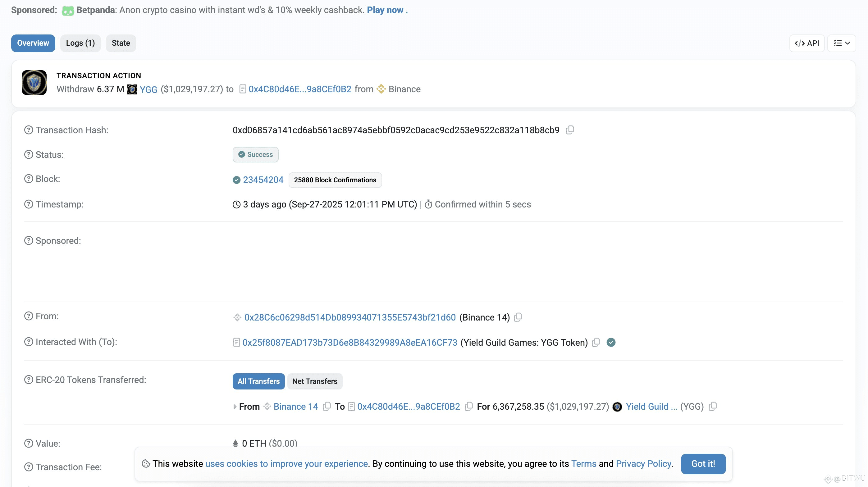This screenshot has height=487, width=868.
Task: Dismiss cookie notice with Got it!
Action: click(x=703, y=464)
